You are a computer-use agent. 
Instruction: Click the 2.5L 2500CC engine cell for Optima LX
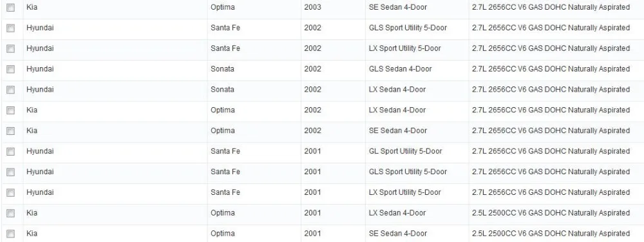(551, 213)
